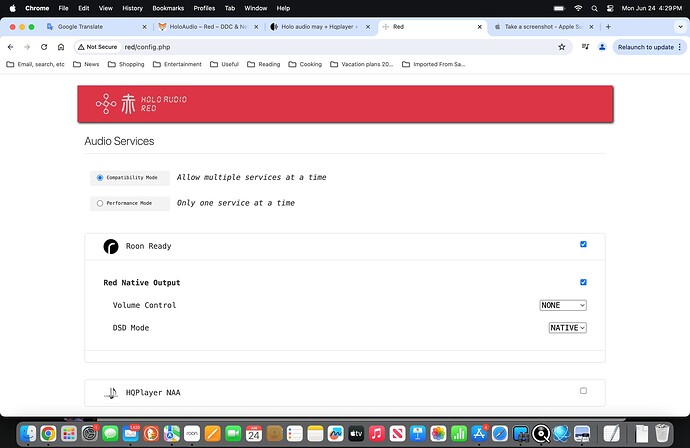Open the media control icon in Chrome toolbar
Viewport: 690px width, 448px height.
tap(585, 47)
